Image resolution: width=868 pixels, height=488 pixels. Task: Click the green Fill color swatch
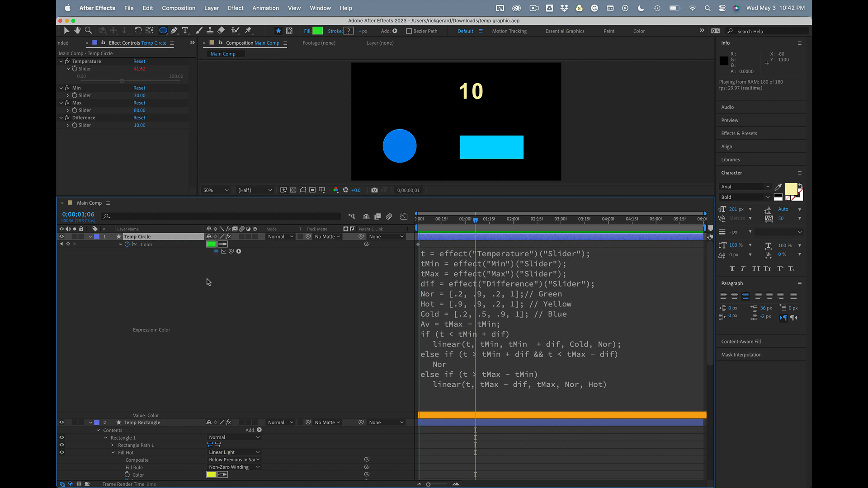pyautogui.click(x=318, y=31)
